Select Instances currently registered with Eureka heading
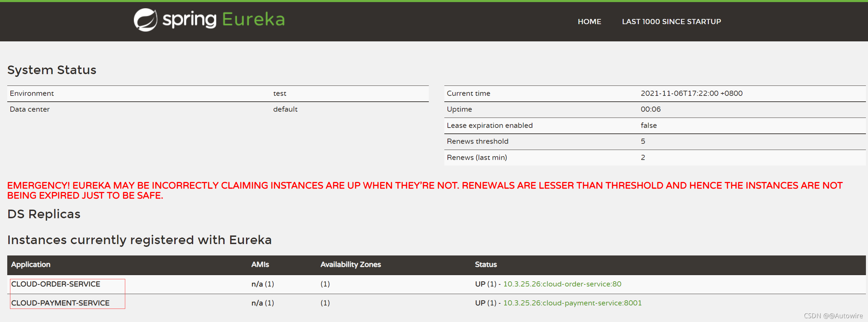This screenshot has width=868, height=322. tap(139, 240)
